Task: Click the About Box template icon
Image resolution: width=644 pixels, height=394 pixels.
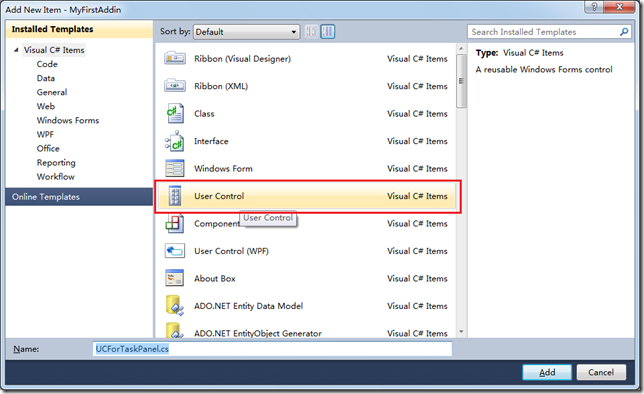Action: [x=175, y=278]
